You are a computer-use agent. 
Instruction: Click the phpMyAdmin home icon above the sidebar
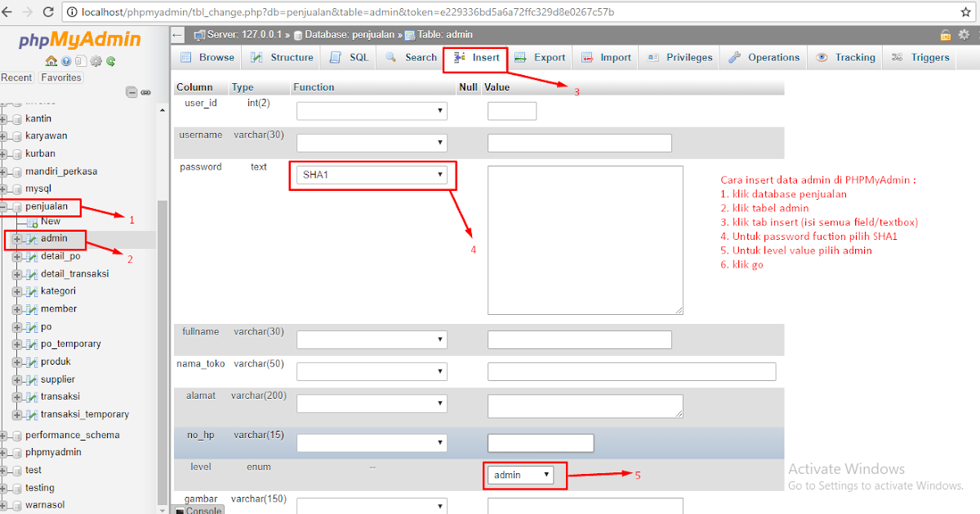pos(51,60)
